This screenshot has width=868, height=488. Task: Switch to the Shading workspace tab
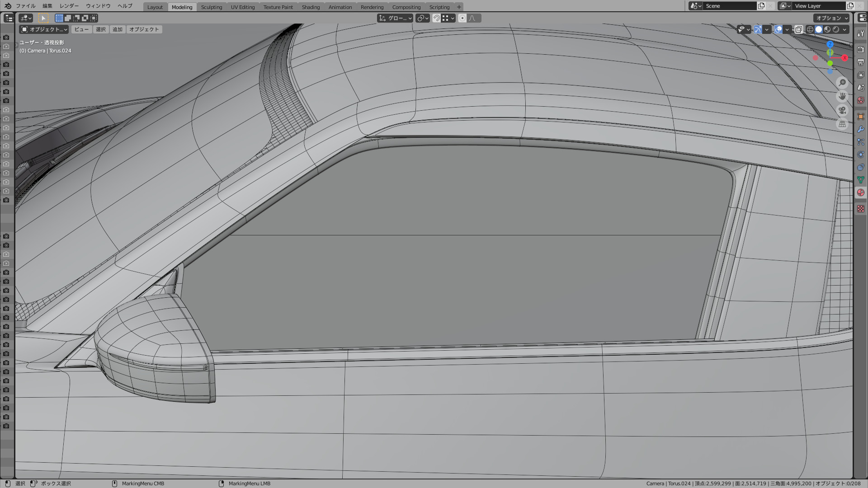point(311,7)
